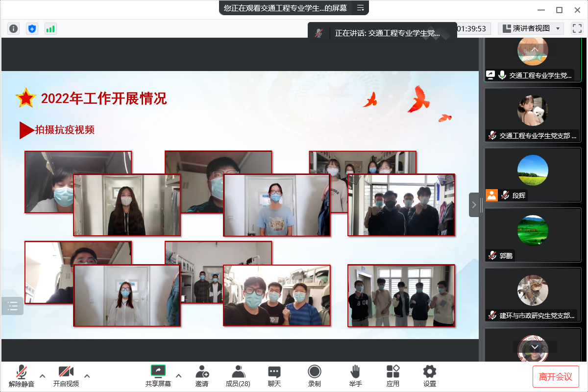Open the 聊天 chat panel
The height and width of the screenshot is (392, 588).
(274, 376)
